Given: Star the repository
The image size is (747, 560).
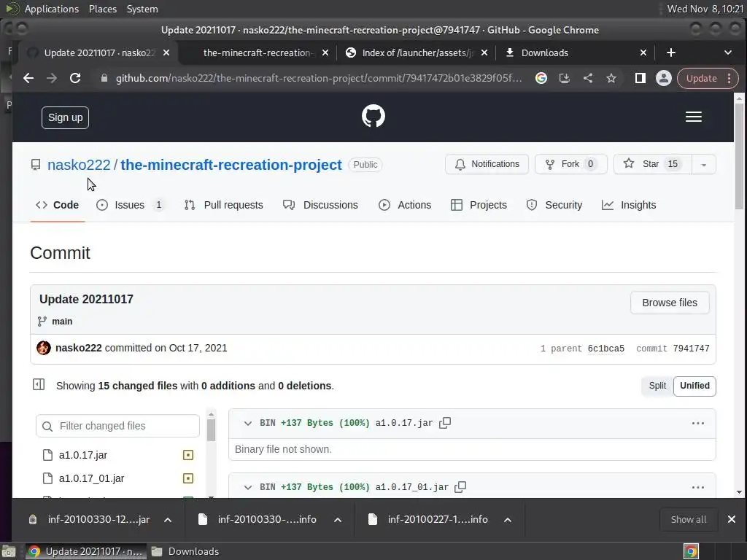Looking at the screenshot, I should (x=653, y=164).
